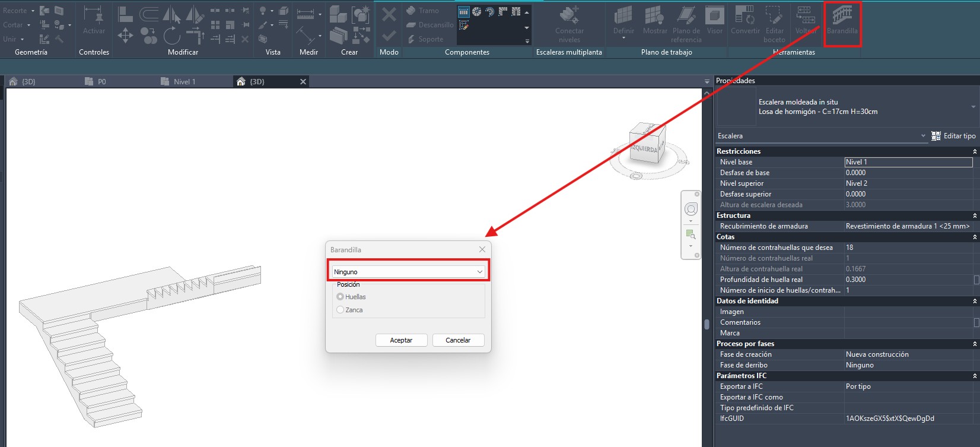Switch to the P0 view tab
The height and width of the screenshot is (447, 980).
pyautogui.click(x=101, y=82)
